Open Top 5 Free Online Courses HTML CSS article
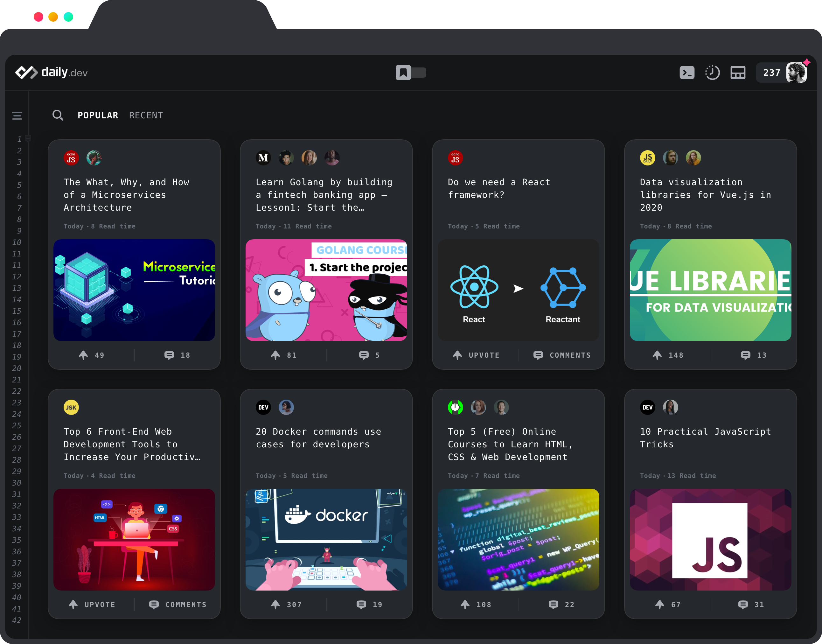The image size is (822, 644). (510, 444)
